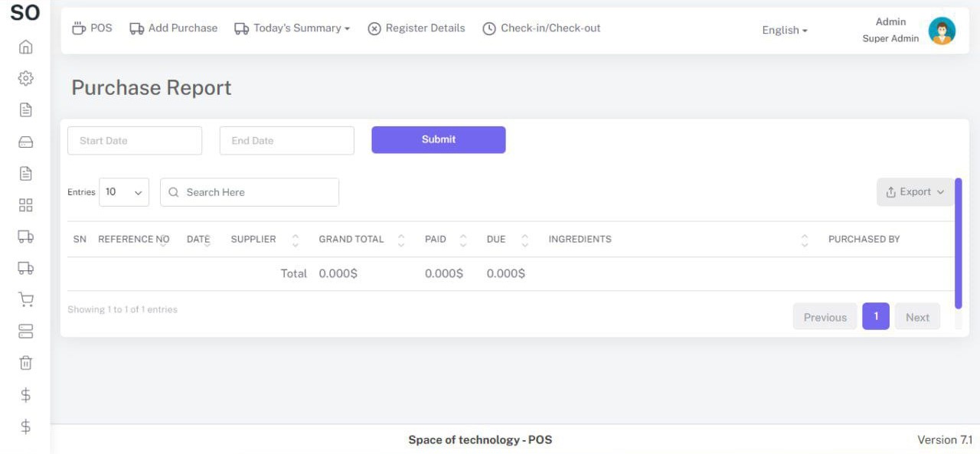The width and height of the screenshot is (980, 454).
Task: Open Today's Summary menu
Action: tap(292, 28)
